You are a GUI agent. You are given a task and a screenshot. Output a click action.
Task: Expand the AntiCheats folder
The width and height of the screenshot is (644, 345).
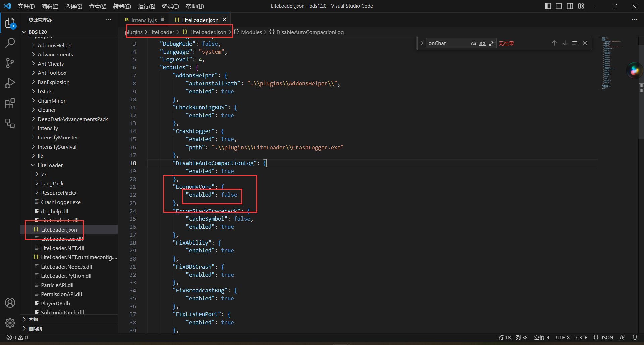click(51, 64)
